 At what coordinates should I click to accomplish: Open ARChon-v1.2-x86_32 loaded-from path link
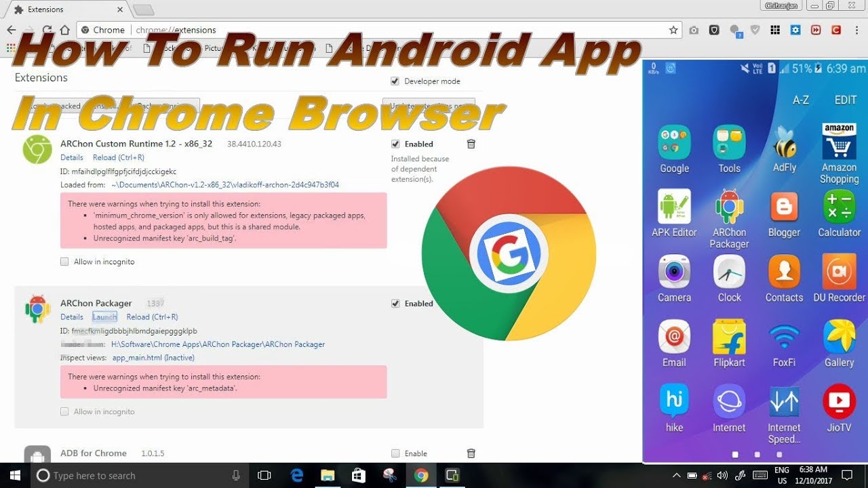pos(225,184)
